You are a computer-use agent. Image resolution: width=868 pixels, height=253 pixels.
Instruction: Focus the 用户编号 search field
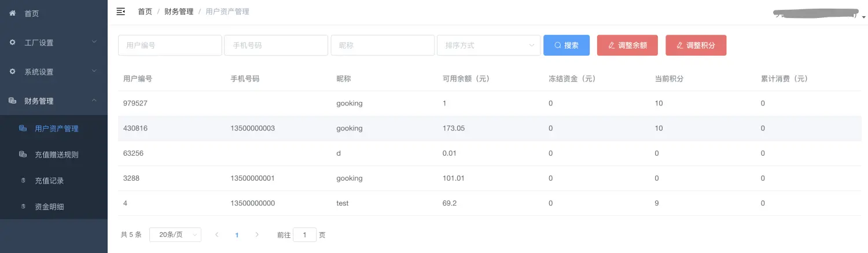click(x=170, y=45)
